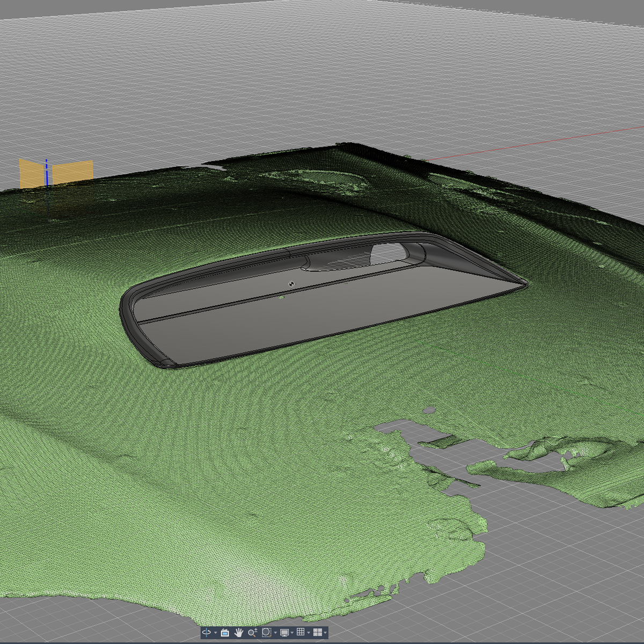Open the Orbit tool dropdown arrow
Viewport: 644px width, 644px height.
[216, 633]
